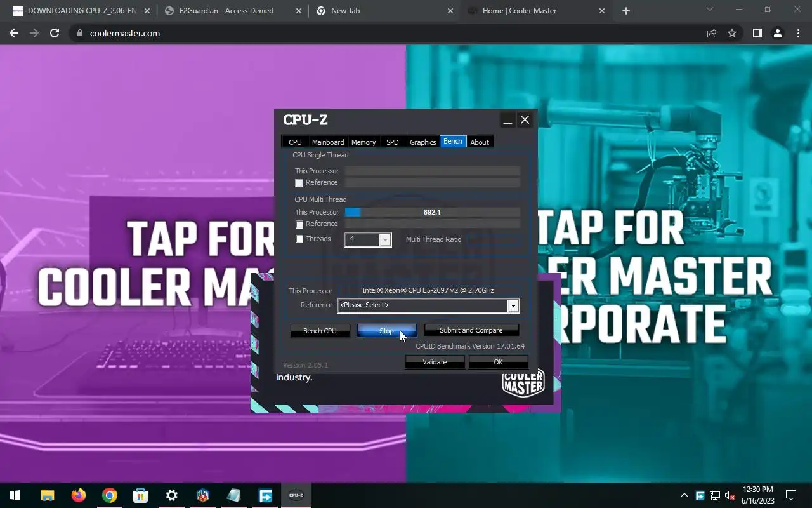Click the Cooler Master logo on page

pyautogui.click(x=523, y=382)
